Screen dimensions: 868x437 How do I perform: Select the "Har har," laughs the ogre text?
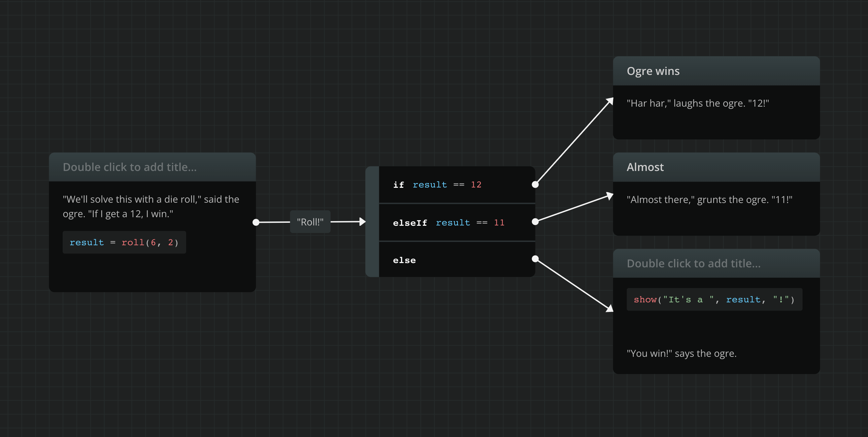coord(698,103)
